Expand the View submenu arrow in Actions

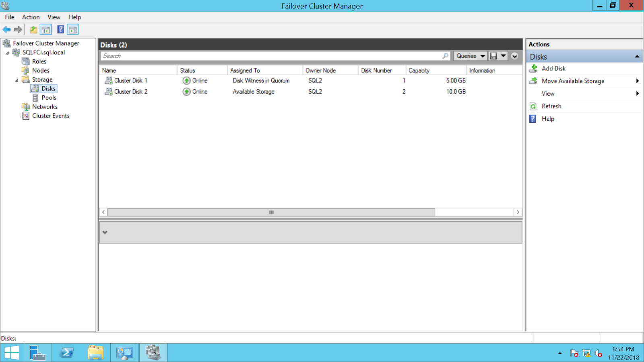click(x=638, y=93)
